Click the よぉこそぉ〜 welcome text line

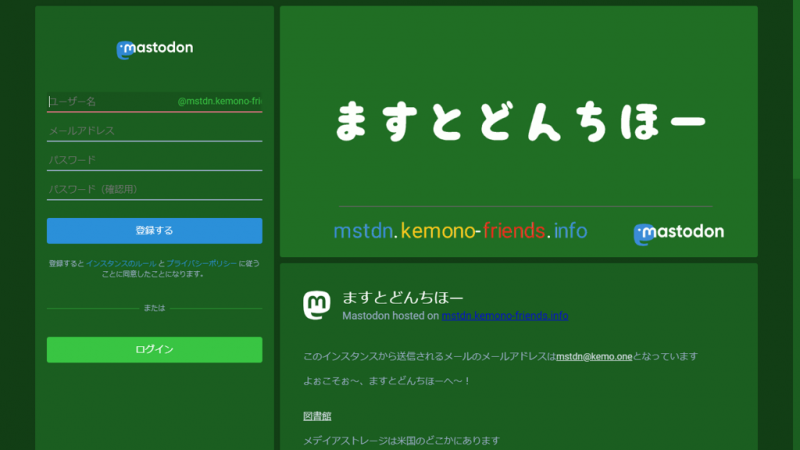coord(387,381)
